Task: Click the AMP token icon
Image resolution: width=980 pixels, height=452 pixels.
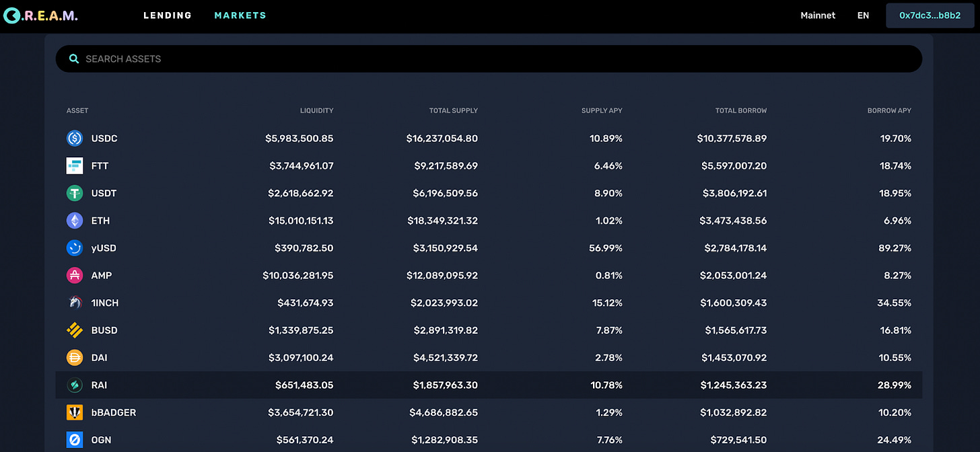Action: [x=75, y=275]
